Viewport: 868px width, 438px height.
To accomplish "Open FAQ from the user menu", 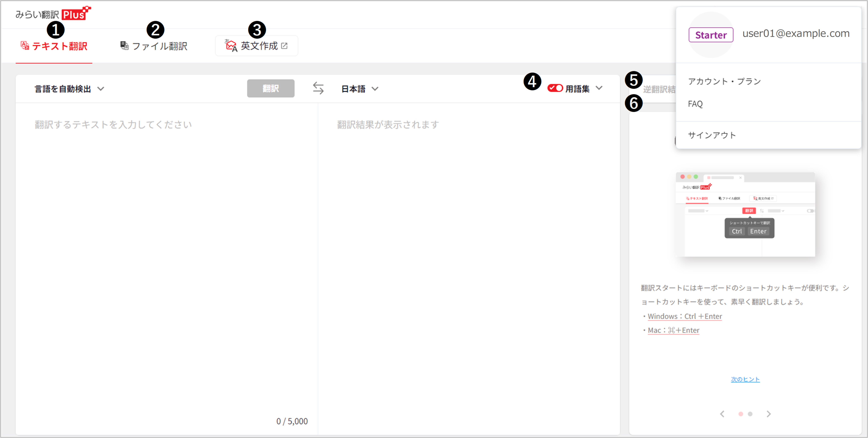I will tap(695, 104).
